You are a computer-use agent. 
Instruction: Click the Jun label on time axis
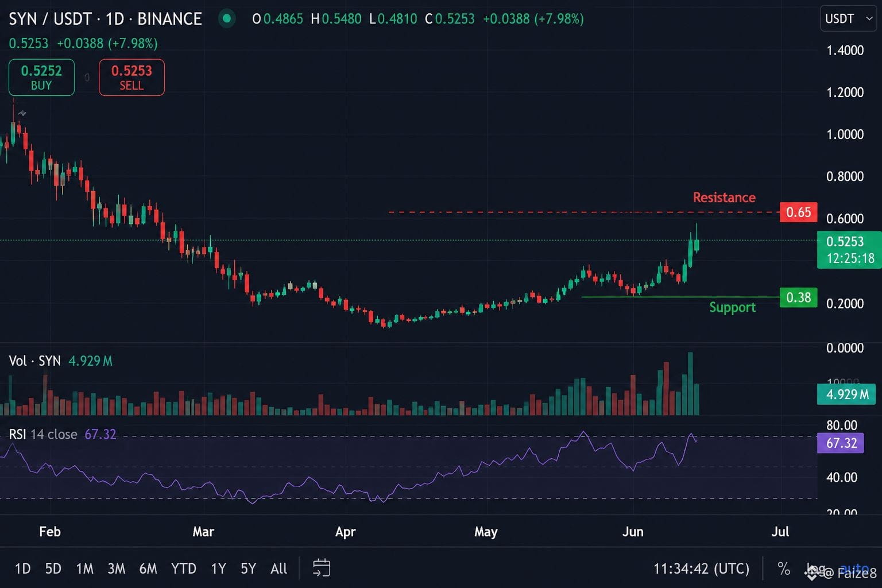(633, 532)
